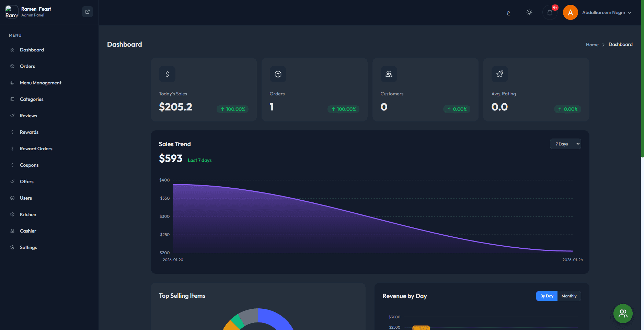Select Menu Management from the sidebar
The image size is (644, 330).
click(40, 83)
